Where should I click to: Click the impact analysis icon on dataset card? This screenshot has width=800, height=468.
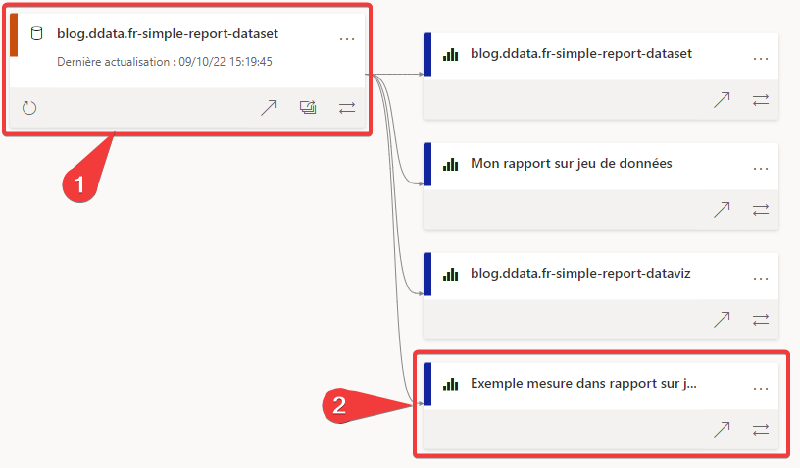(x=308, y=107)
